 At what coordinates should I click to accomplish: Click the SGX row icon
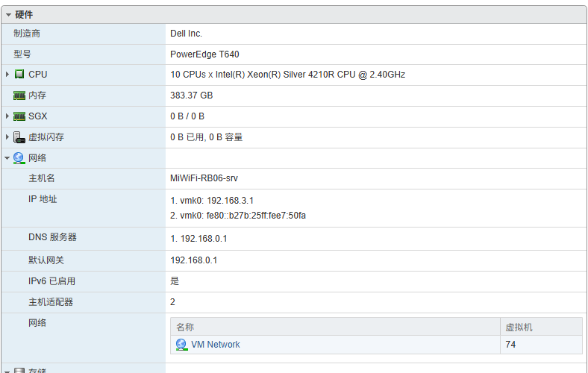19,116
